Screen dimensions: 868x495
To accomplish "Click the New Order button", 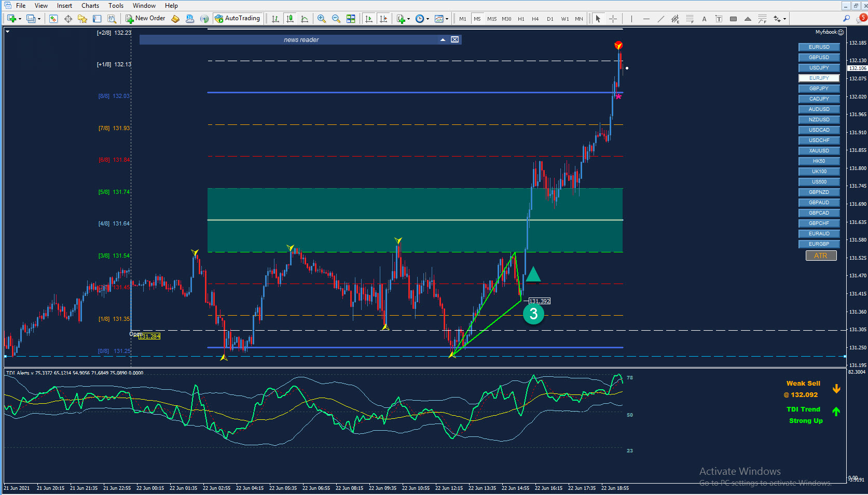I will point(145,18).
